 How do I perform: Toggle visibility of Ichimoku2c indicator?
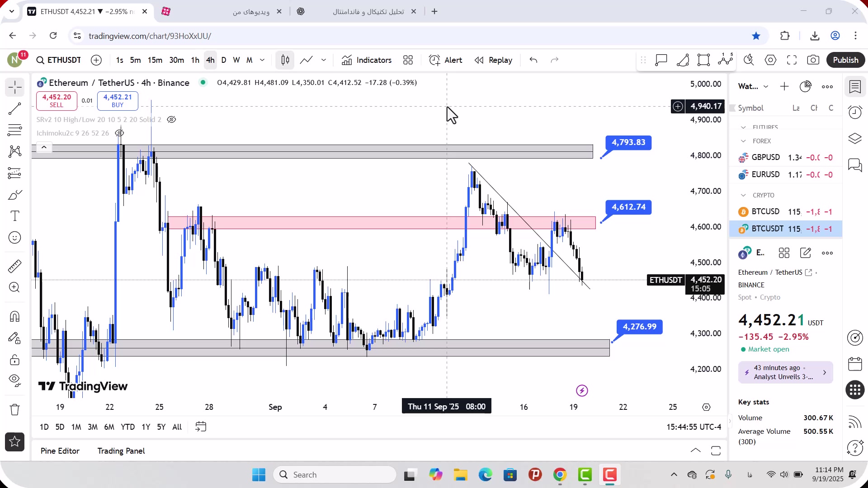[119, 133]
